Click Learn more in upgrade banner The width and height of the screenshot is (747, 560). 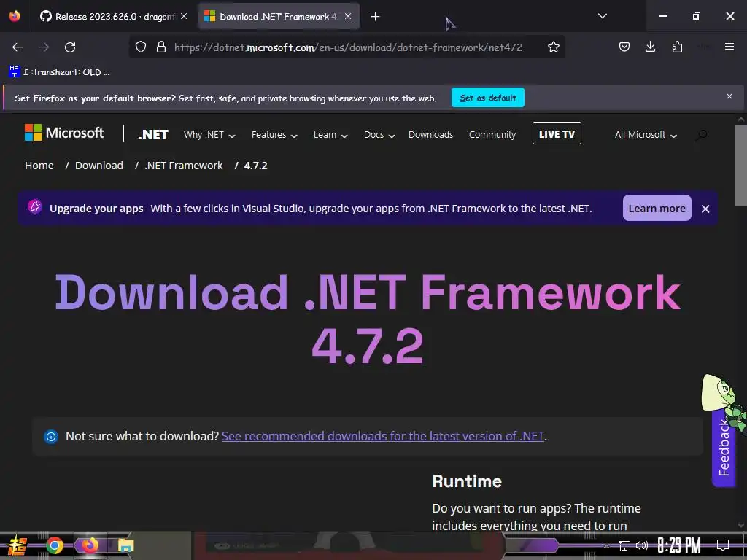(657, 208)
